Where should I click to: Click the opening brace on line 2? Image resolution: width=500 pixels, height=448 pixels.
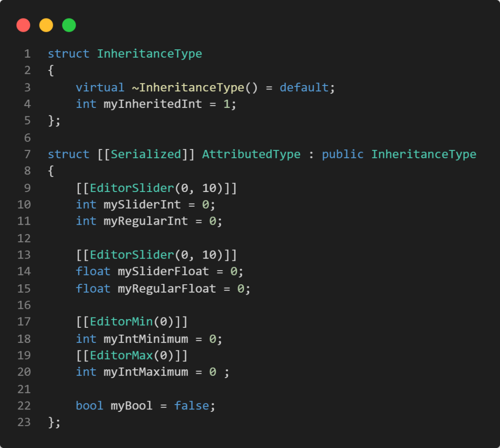coord(51,71)
